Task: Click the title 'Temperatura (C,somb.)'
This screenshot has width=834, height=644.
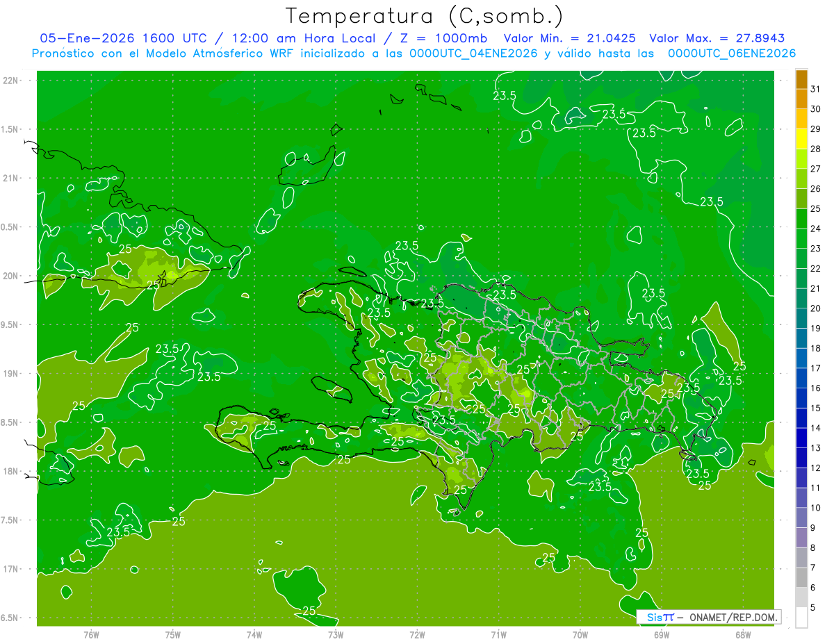Action: tap(425, 17)
